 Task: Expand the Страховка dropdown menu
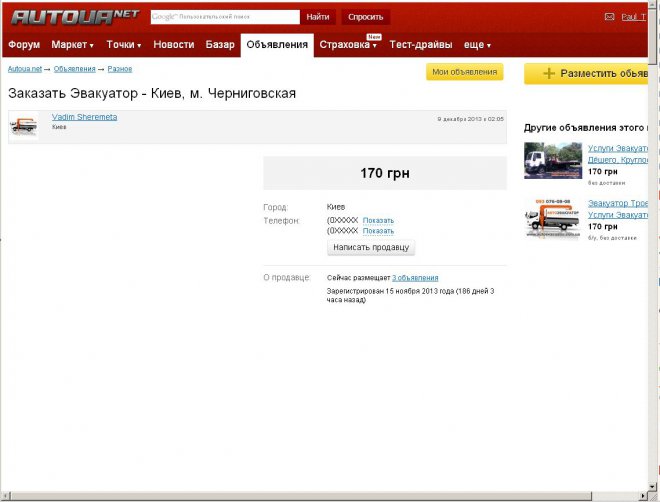coord(347,45)
